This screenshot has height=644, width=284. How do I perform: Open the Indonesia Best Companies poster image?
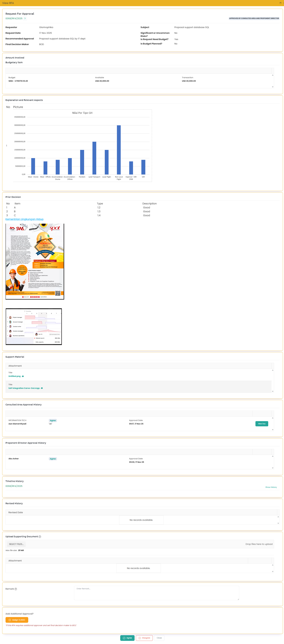pyautogui.click(x=35, y=261)
